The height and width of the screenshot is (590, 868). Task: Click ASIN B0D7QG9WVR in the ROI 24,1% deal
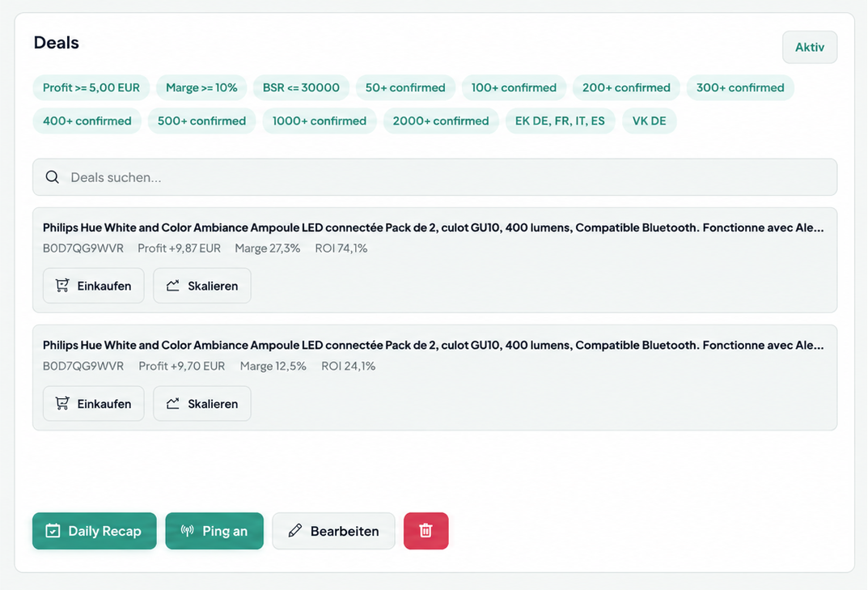coord(83,366)
